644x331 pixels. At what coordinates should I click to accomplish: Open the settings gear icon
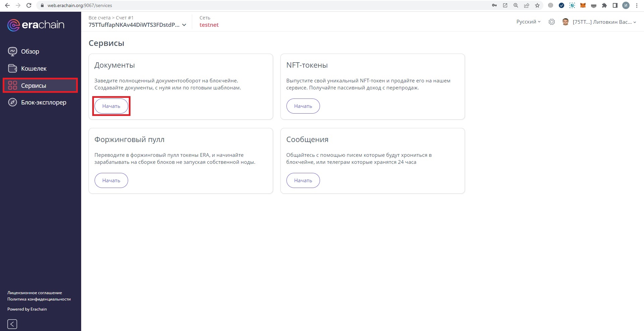click(x=551, y=22)
